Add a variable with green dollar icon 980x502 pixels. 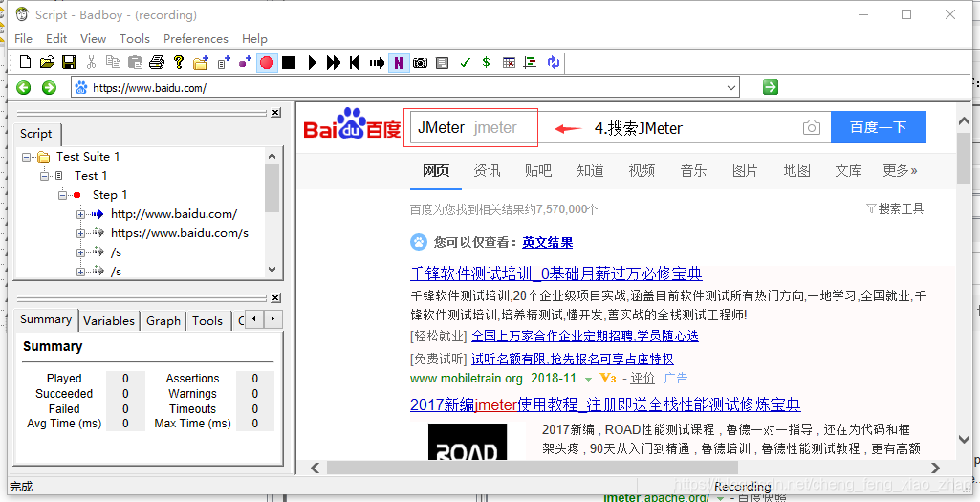487,62
